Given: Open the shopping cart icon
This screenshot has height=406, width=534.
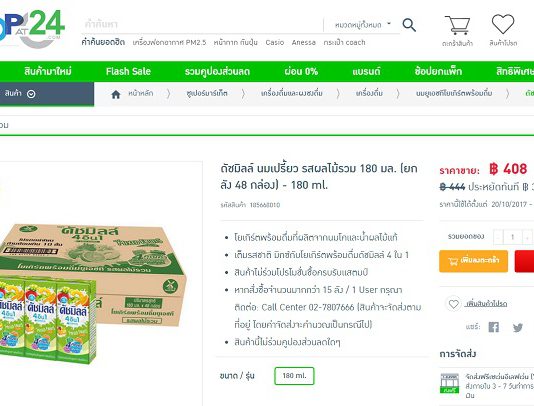Looking at the screenshot, I should [457, 25].
